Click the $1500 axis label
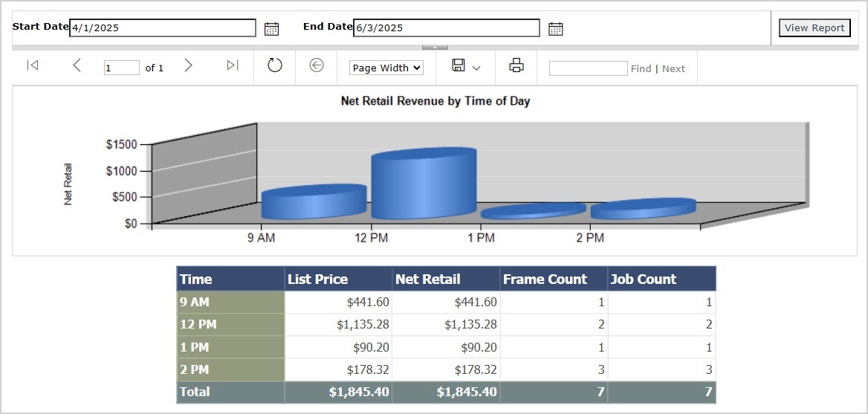868x414 pixels. point(121,144)
